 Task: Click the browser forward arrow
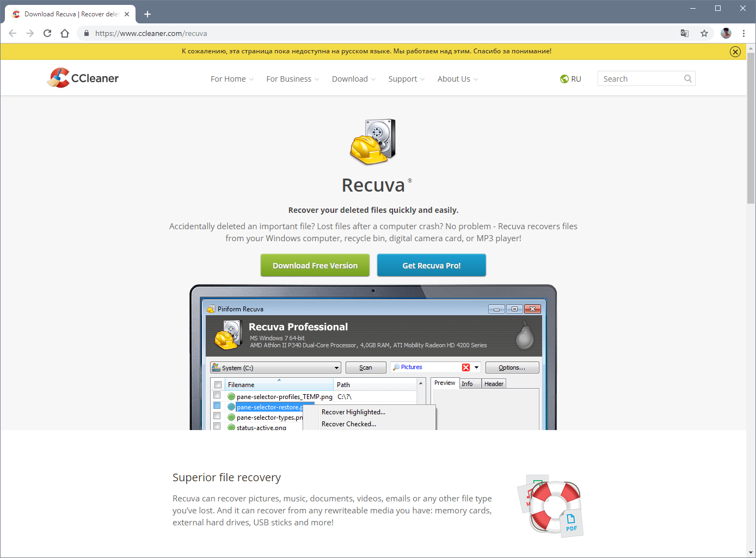click(30, 33)
